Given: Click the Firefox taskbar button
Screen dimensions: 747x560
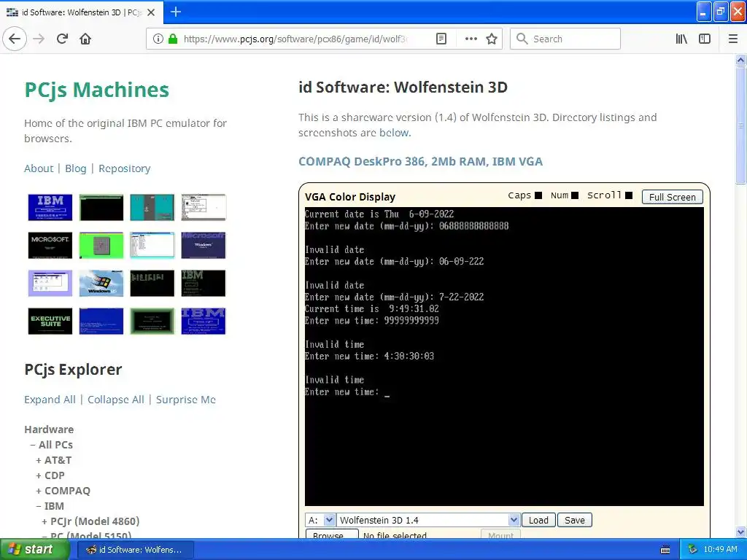Looking at the screenshot, I should click(x=135, y=550).
